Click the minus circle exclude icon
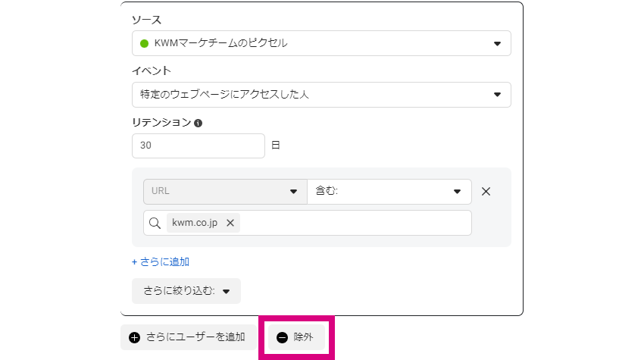644x360 pixels. coord(282,337)
